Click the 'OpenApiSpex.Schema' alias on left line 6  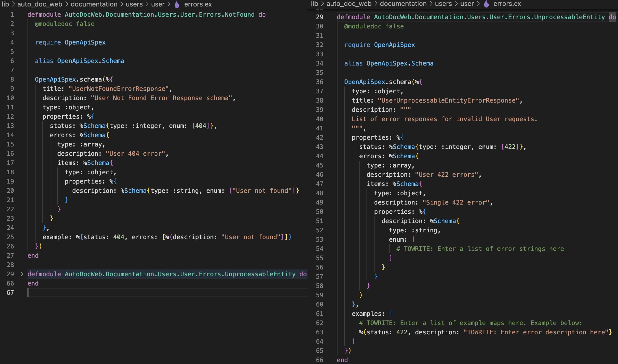[90, 61]
